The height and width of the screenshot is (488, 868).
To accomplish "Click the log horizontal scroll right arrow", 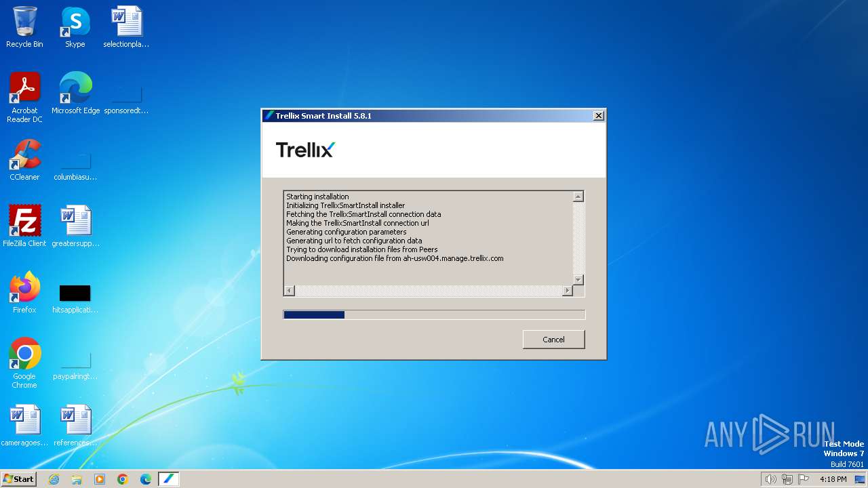I will (568, 290).
